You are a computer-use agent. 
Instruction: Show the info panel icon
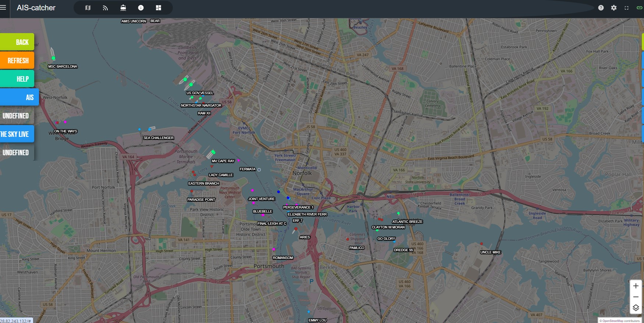point(141,8)
